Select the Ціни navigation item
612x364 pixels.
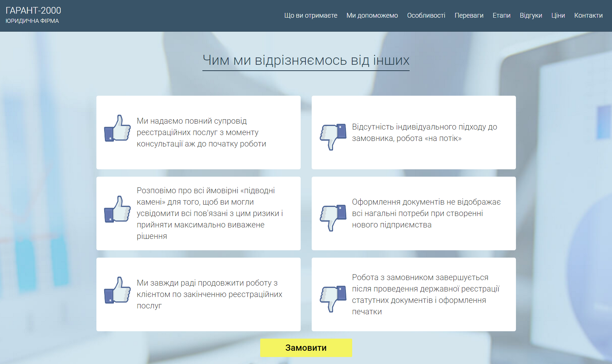point(558,15)
